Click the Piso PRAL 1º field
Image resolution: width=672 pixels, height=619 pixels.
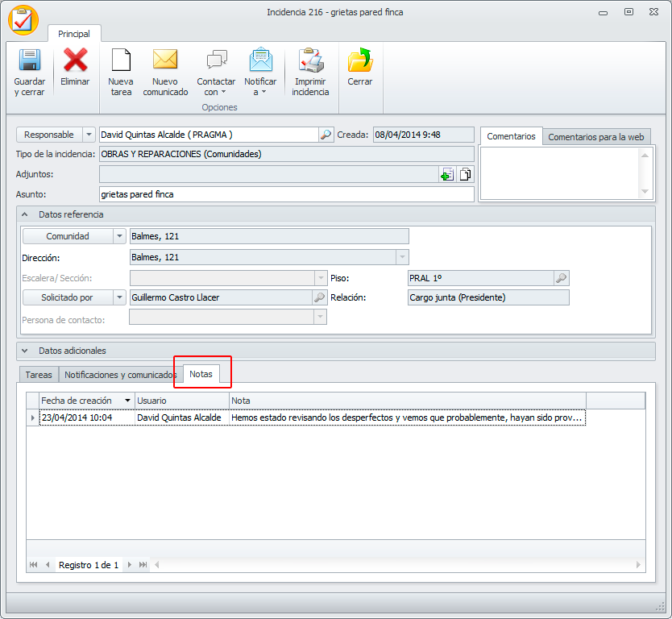click(481, 278)
